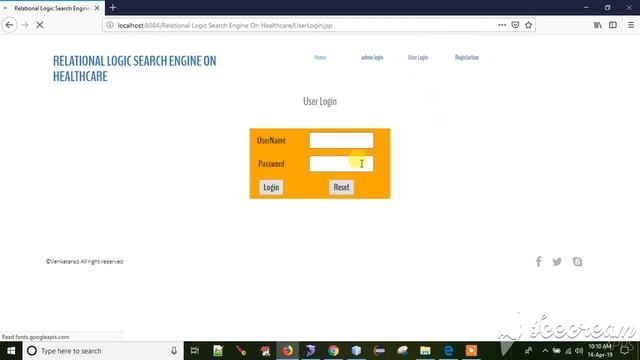The image size is (640, 360).
Task: Open the admin login nav link
Action: (x=372, y=58)
